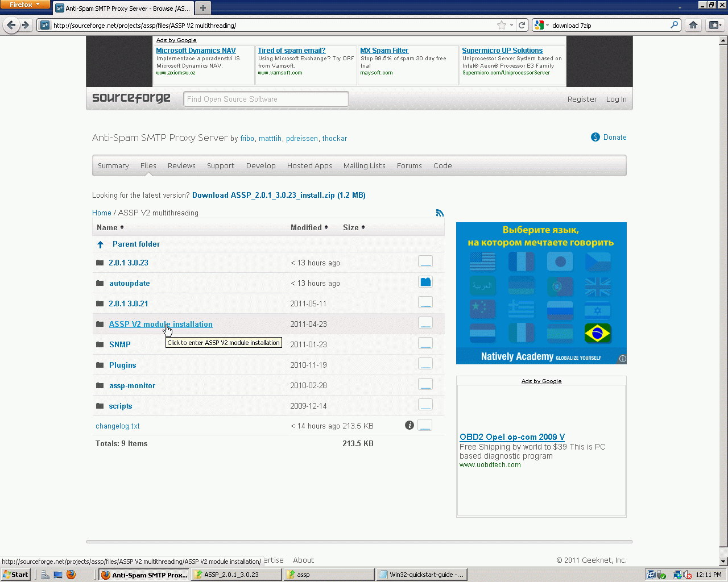Click the SourceForge logo

131,98
